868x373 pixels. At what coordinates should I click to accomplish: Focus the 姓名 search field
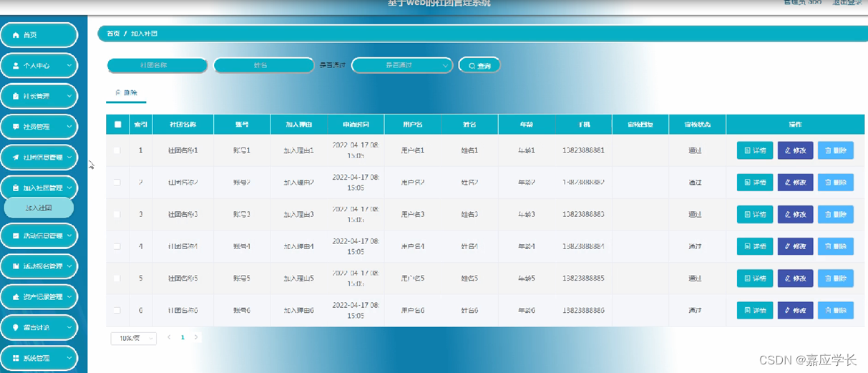point(263,65)
